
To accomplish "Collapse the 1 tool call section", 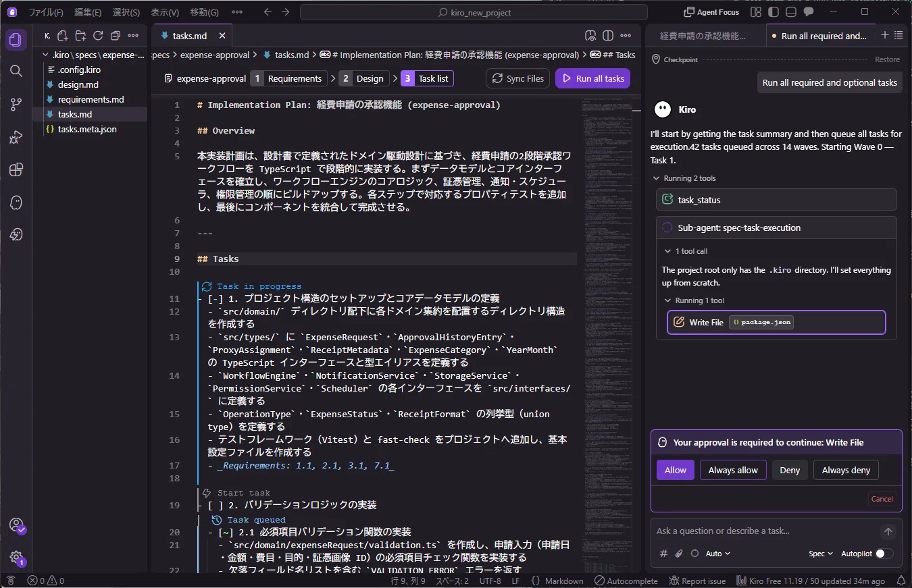I will point(686,251).
